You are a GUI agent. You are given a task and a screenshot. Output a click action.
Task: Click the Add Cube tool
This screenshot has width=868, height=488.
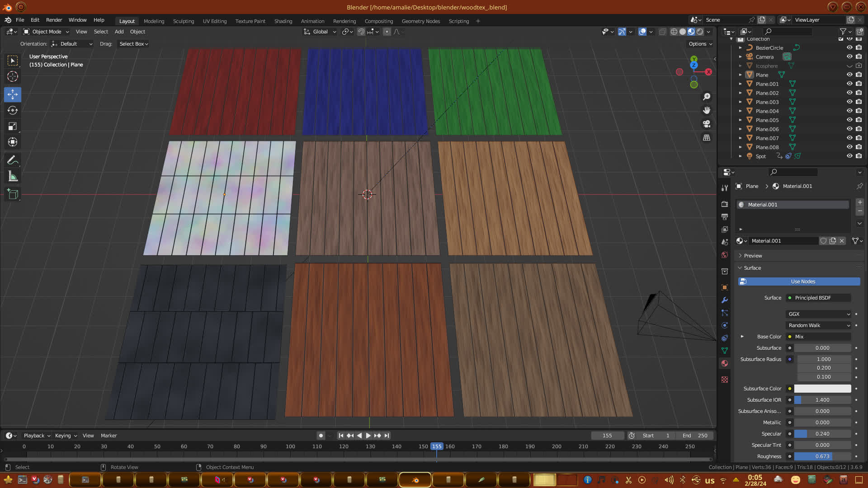click(13, 194)
